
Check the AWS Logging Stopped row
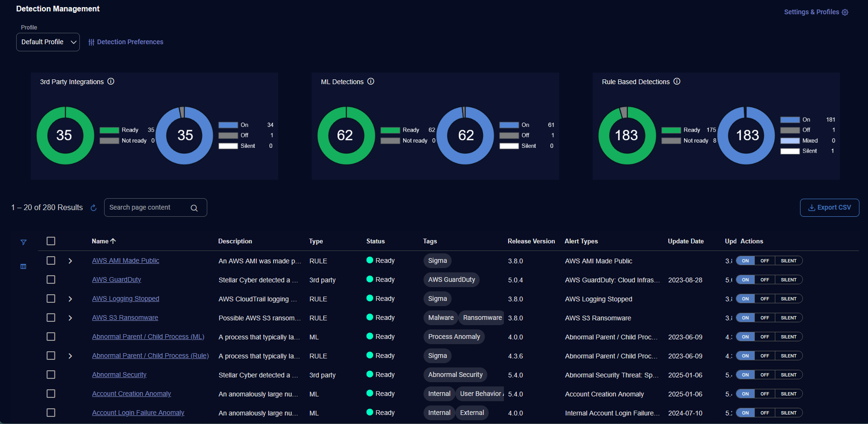point(51,299)
